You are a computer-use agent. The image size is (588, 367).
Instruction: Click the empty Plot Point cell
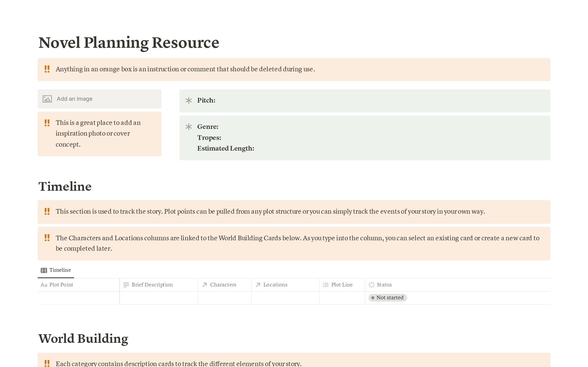point(78,298)
